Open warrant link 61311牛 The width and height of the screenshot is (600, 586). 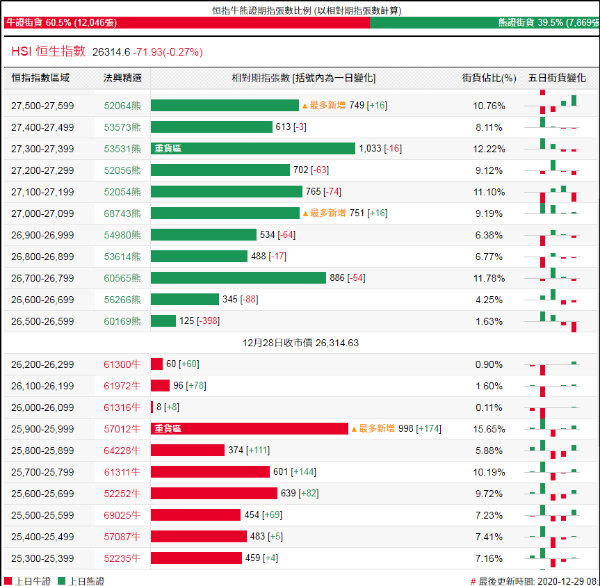122,472
